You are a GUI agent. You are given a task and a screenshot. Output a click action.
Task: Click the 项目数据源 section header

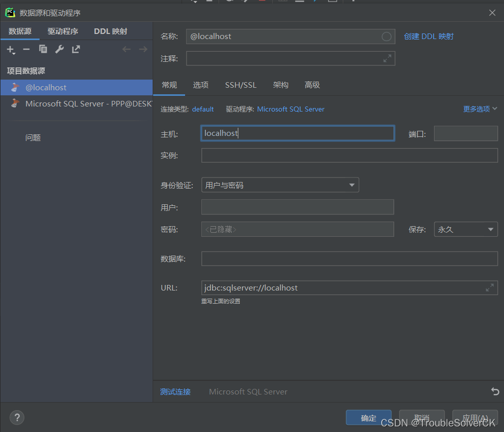click(26, 70)
